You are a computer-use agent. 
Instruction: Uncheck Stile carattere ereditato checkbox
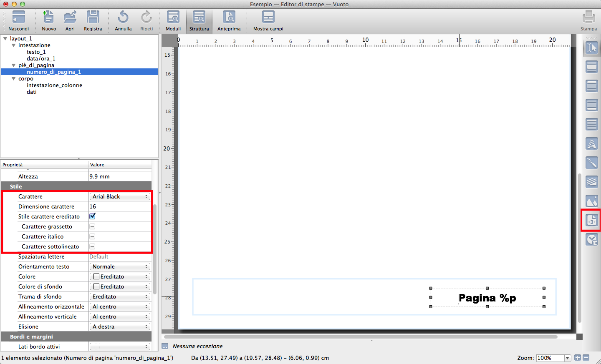tap(93, 216)
